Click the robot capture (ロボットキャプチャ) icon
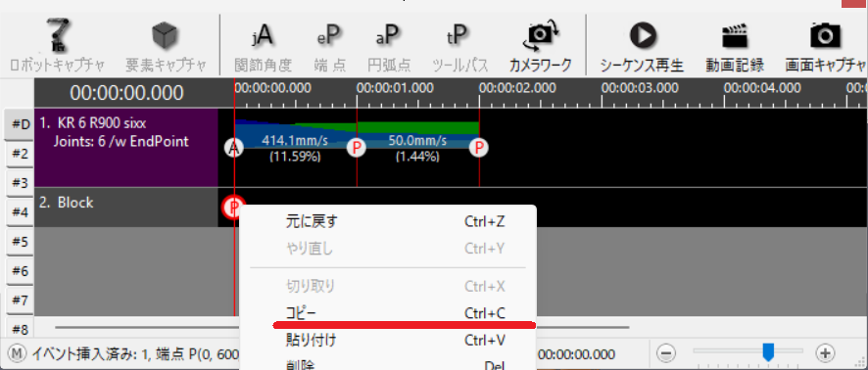 57,36
